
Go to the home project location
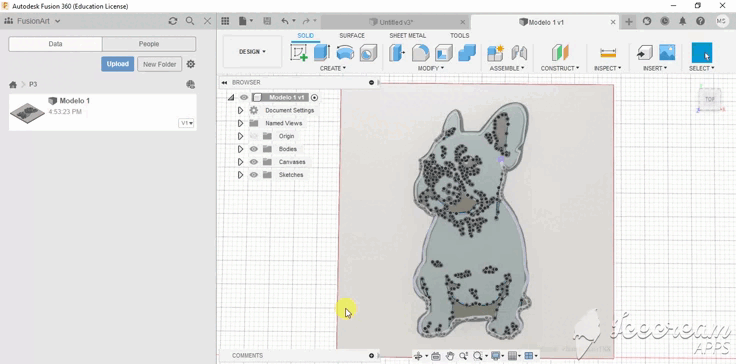tap(13, 85)
